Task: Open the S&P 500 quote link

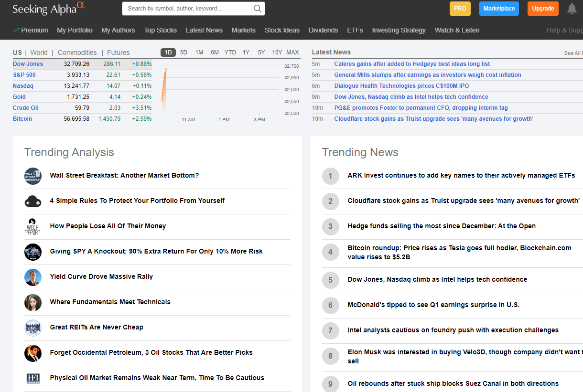Action: [24, 75]
